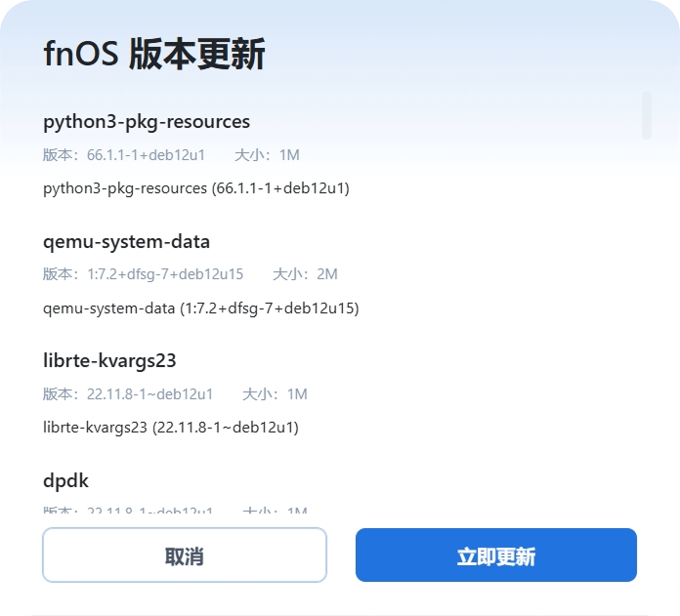Click the vertical scrollbar thumb

pos(646,115)
